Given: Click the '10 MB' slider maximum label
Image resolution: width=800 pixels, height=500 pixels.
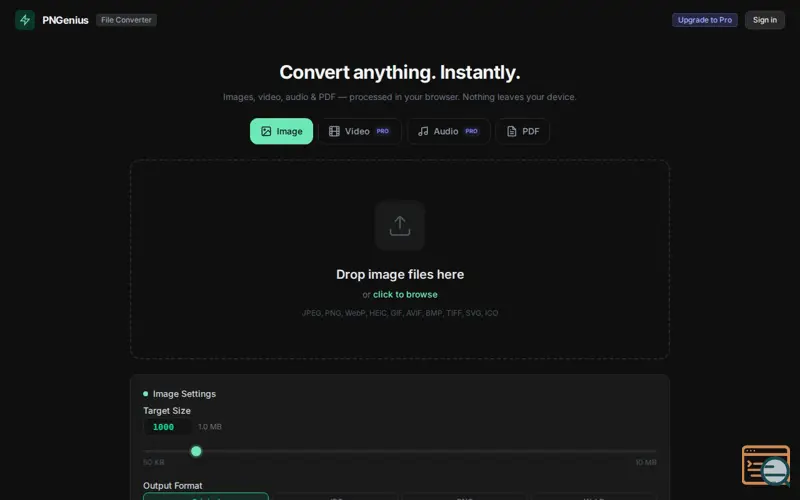Looking at the screenshot, I should (646, 462).
